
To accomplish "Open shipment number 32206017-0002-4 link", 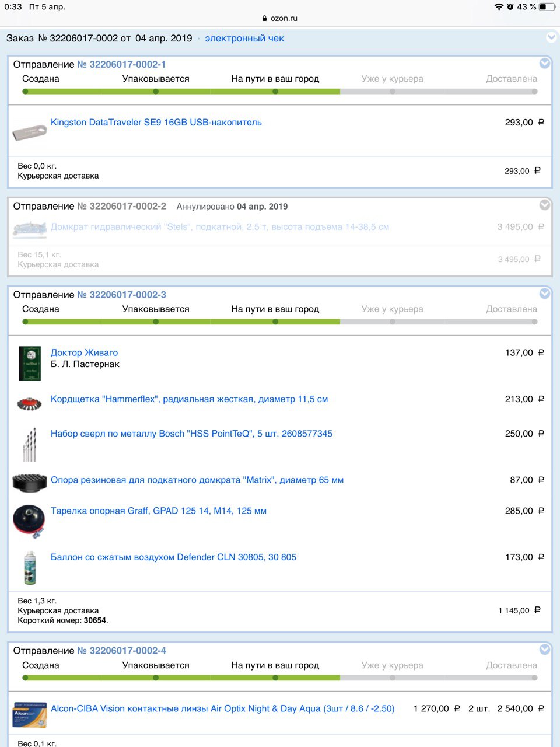I will [122, 651].
